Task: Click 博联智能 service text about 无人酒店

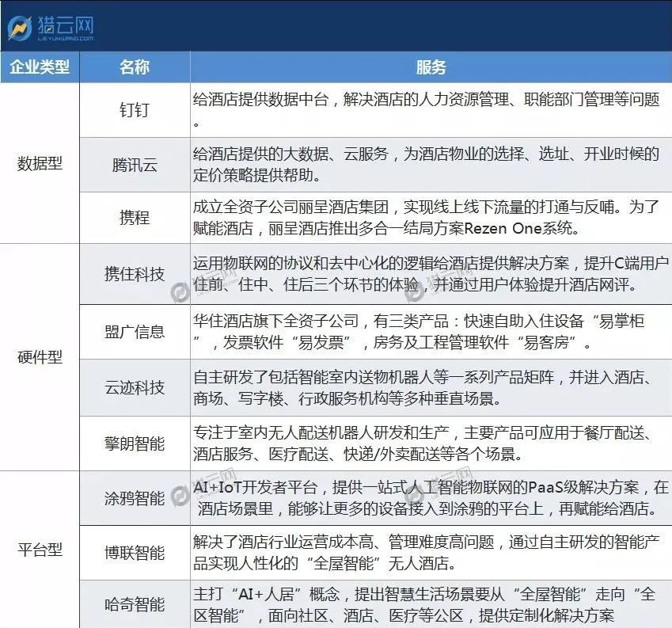Action: tap(426, 553)
